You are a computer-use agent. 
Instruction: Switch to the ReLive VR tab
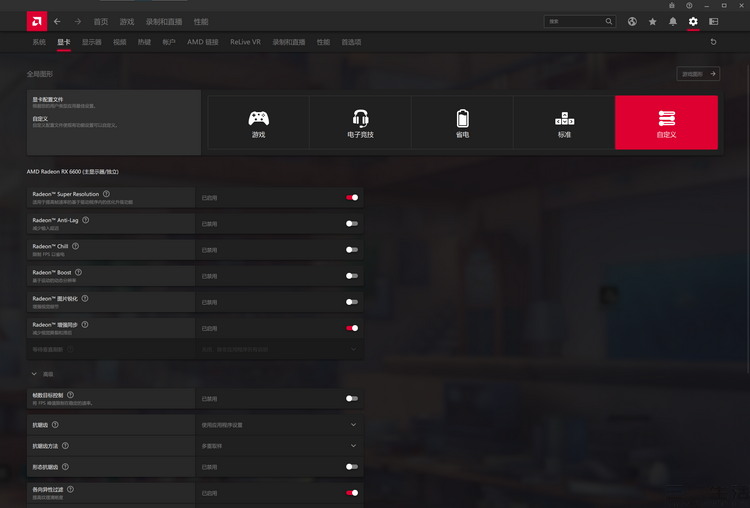[x=245, y=42]
